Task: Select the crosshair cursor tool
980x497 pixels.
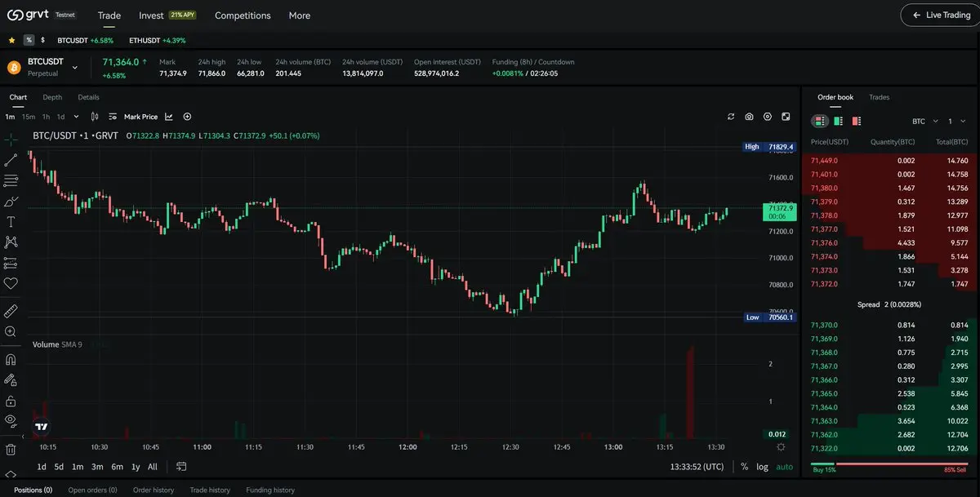Action: [x=11, y=140]
